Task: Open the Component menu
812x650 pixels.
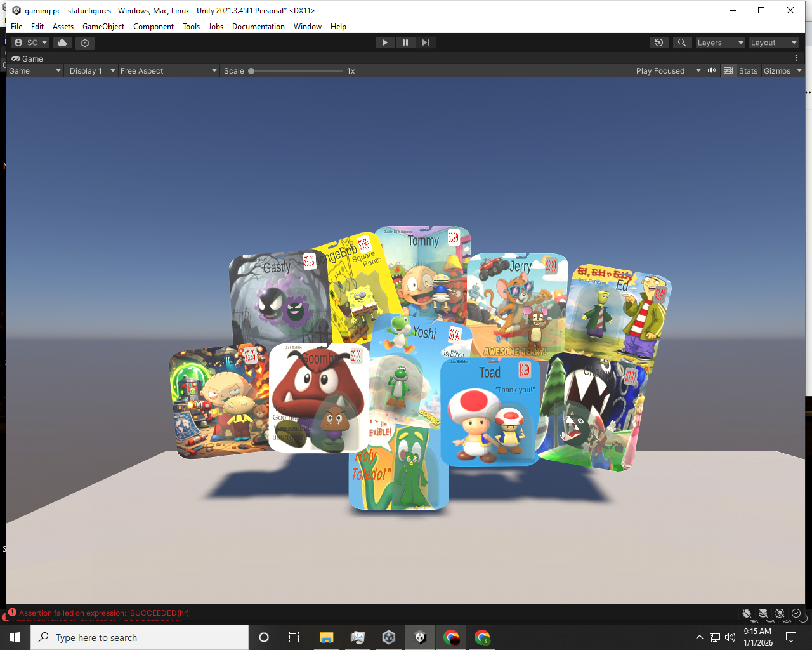Action: 154,27
